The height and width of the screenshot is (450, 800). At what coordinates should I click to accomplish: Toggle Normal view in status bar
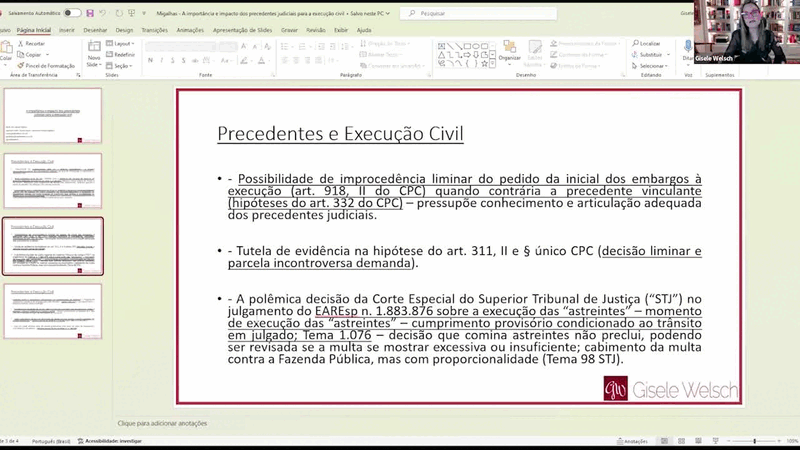pyautogui.click(x=664, y=441)
